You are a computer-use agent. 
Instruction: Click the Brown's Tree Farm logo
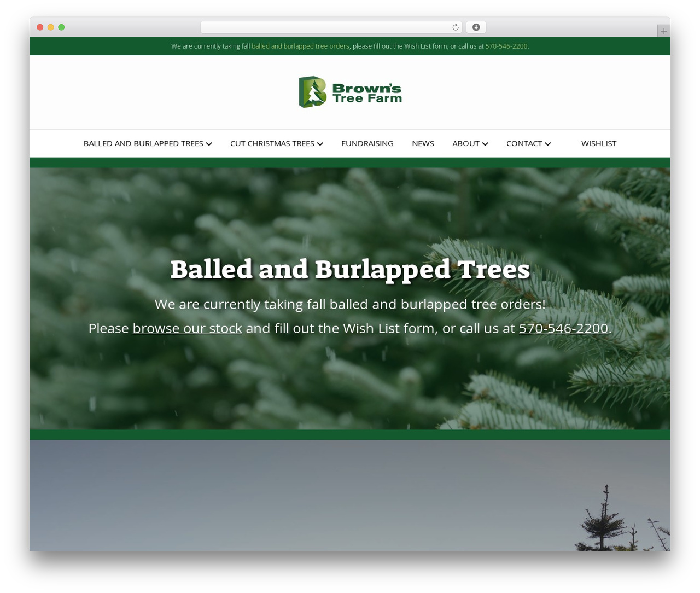coord(350,92)
